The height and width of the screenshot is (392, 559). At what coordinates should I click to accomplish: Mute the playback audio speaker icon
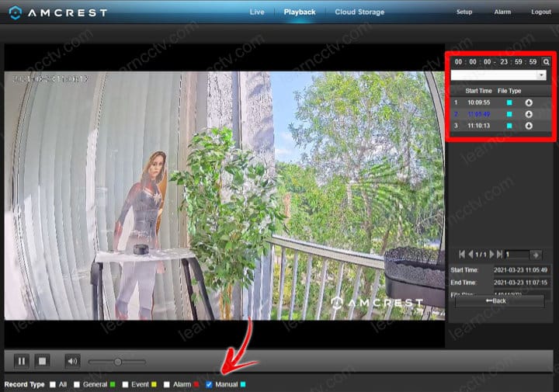click(72, 361)
